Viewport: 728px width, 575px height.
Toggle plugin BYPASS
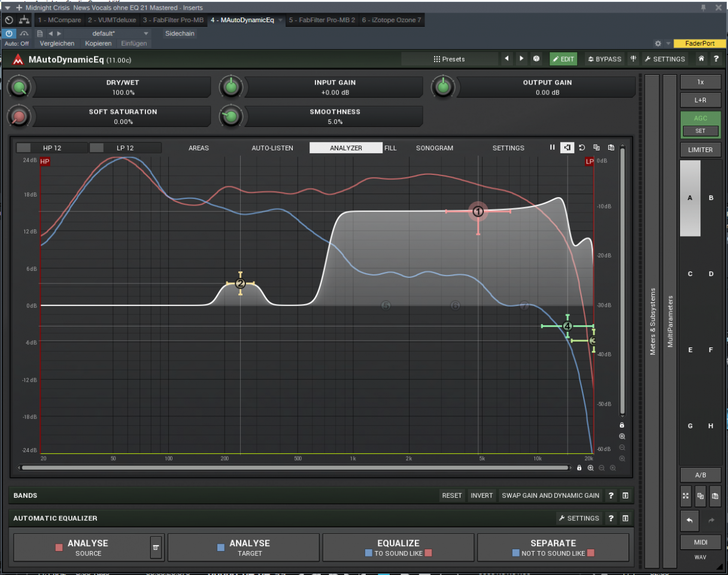[604, 59]
